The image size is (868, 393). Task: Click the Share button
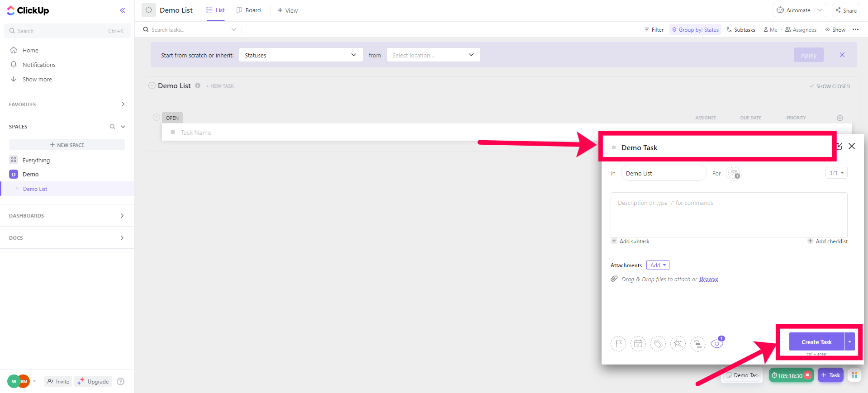846,10
